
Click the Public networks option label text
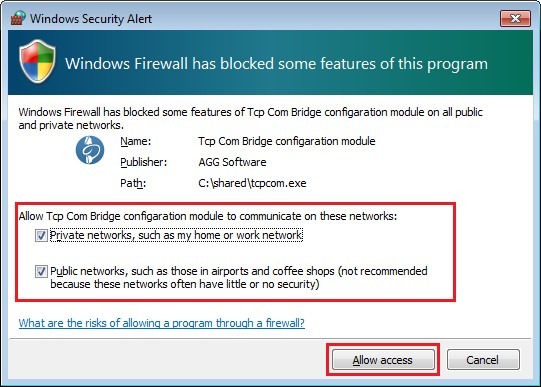pyautogui.click(x=239, y=278)
